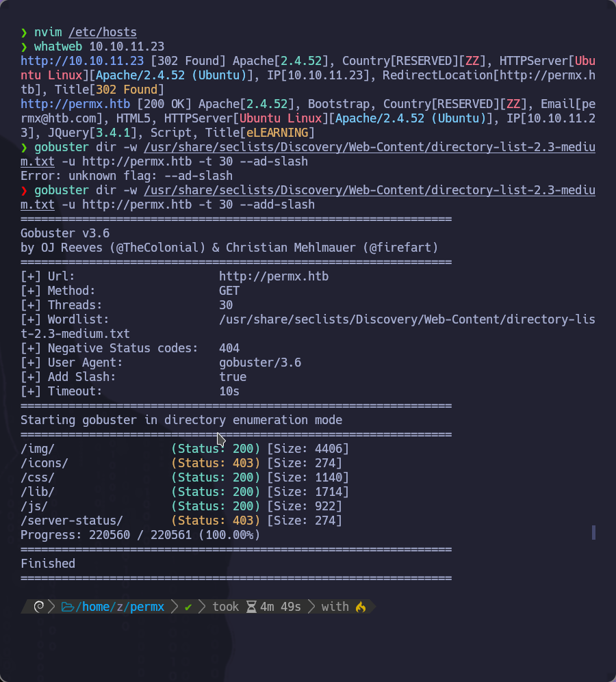
Task: Click the flame icon after "with"
Action: tap(361, 607)
